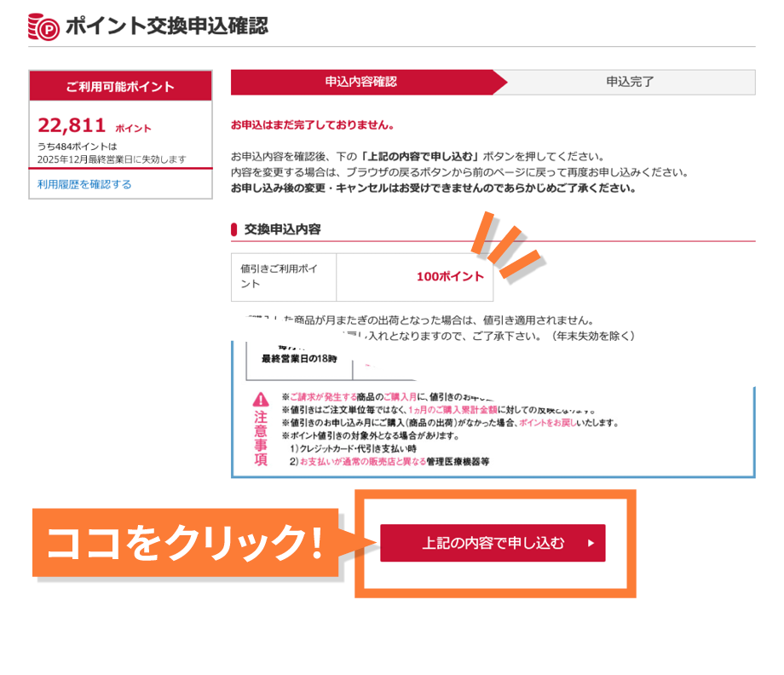The image size is (784, 675).
Task: Click the warning triangle icon in notice box
Action: (261, 399)
